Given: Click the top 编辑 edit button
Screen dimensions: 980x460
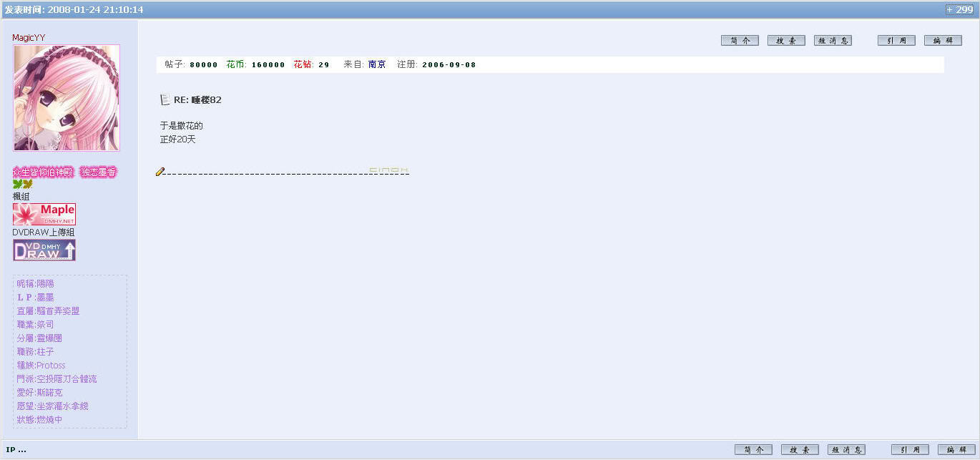Looking at the screenshot, I should [943, 41].
